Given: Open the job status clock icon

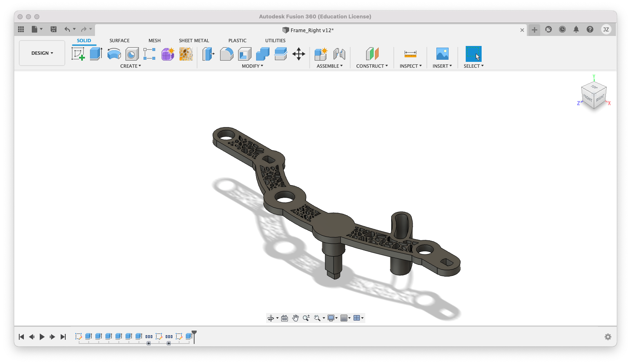Looking at the screenshot, I should click(x=562, y=29).
